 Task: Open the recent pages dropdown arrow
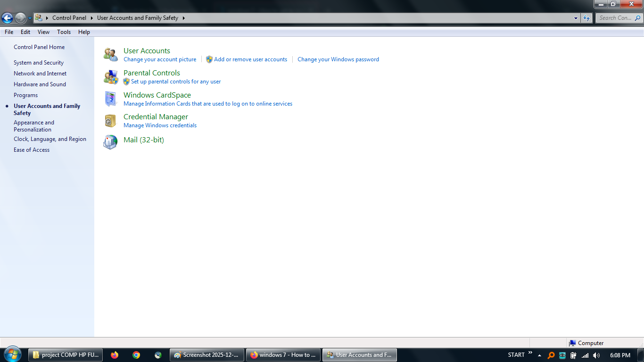tap(30, 18)
